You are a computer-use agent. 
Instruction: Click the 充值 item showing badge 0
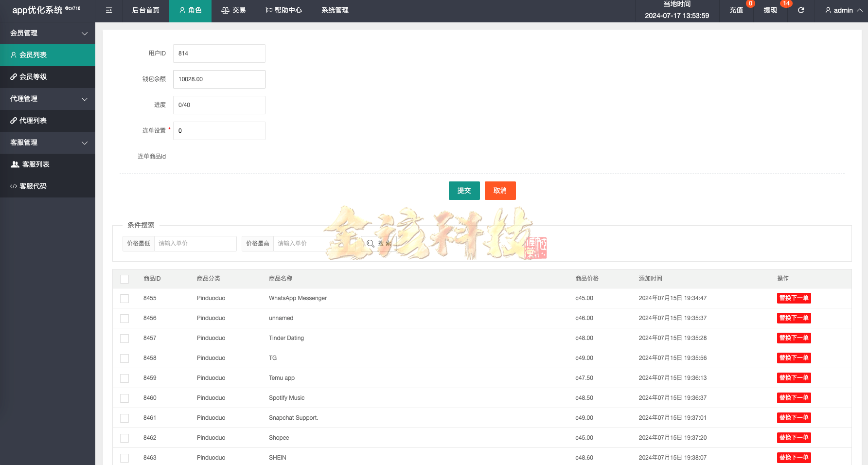point(736,10)
